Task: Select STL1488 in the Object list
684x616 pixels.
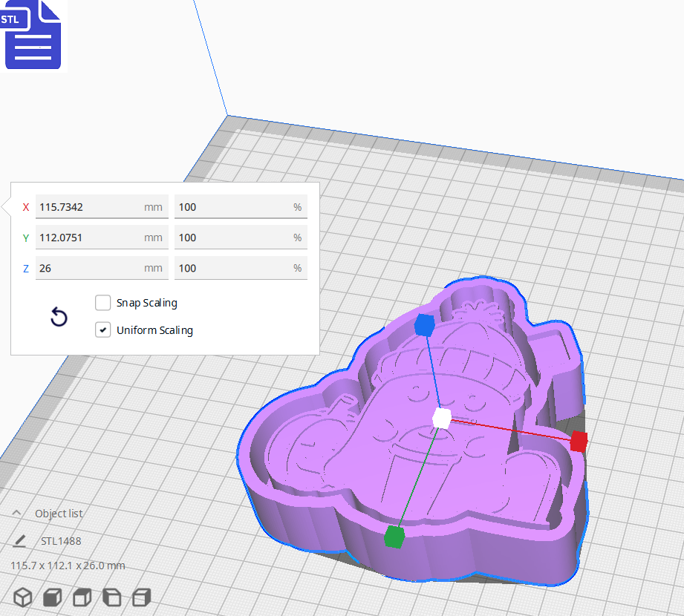Action: [x=61, y=541]
